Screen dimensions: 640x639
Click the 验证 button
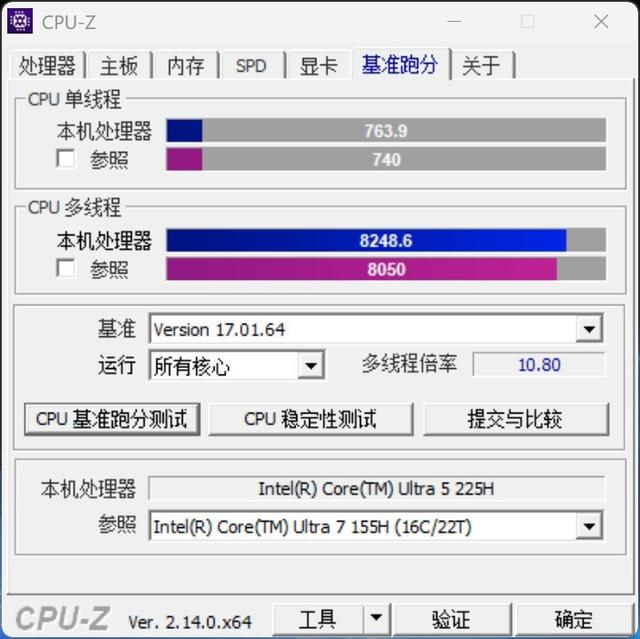point(451,618)
